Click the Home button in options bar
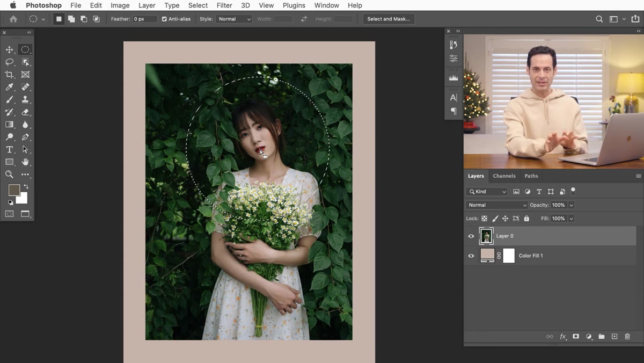This screenshot has height=363, width=644. (13, 19)
